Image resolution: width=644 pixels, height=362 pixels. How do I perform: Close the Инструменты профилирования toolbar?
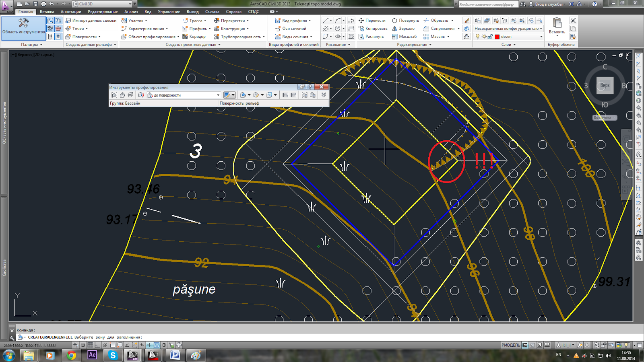click(x=322, y=87)
